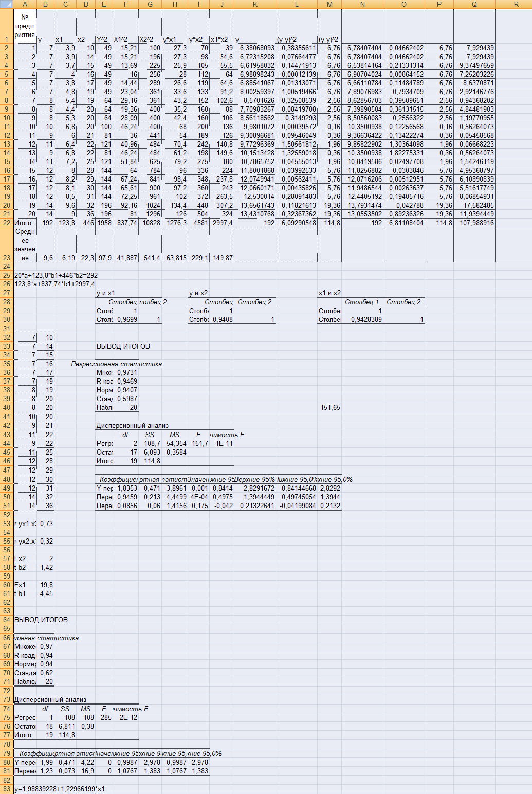Select the cell with total 6,09290548
532x794 pixels.
pyautogui.click(x=297, y=223)
